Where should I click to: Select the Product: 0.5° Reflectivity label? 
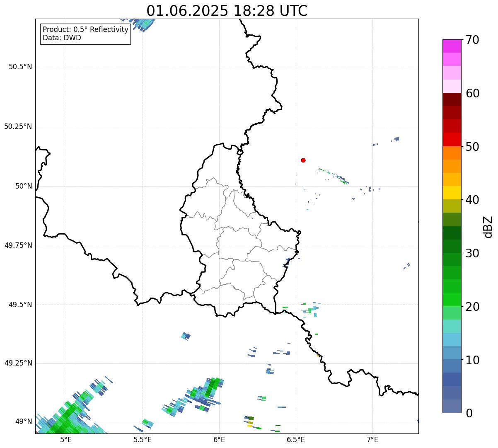pos(85,30)
